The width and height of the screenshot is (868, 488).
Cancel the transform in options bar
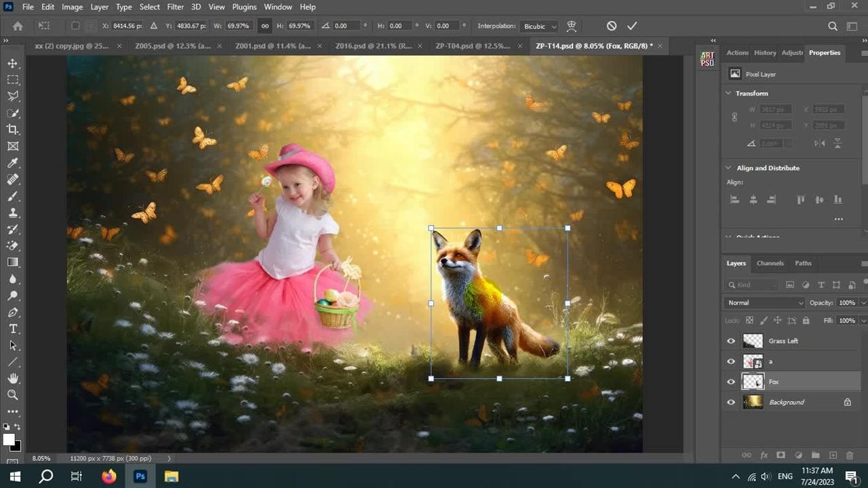[612, 26]
